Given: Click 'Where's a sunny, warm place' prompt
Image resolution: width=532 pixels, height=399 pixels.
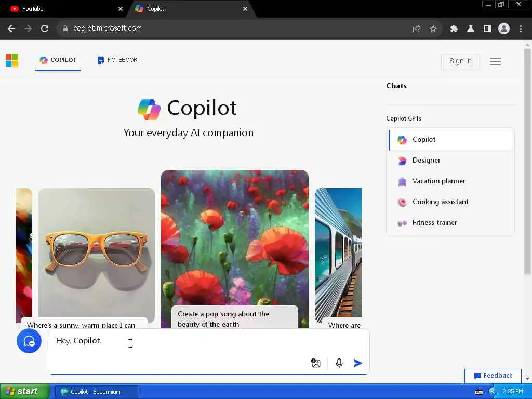Looking at the screenshot, I should [84, 324].
